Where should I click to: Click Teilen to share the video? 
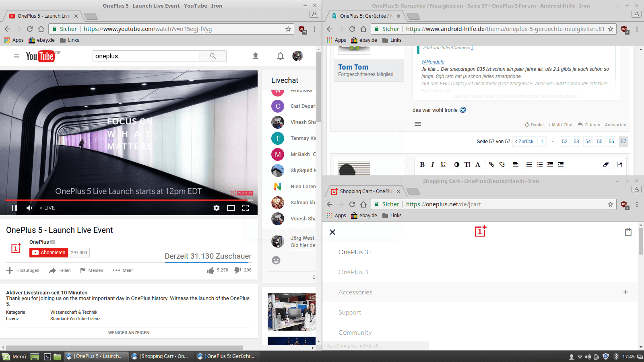(x=60, y=270)
